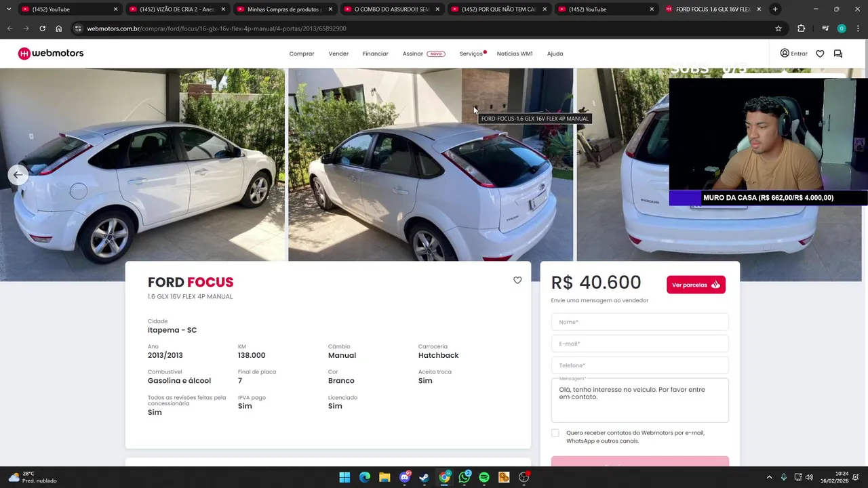Focus the E-mail input field

[x=639, y=344]
